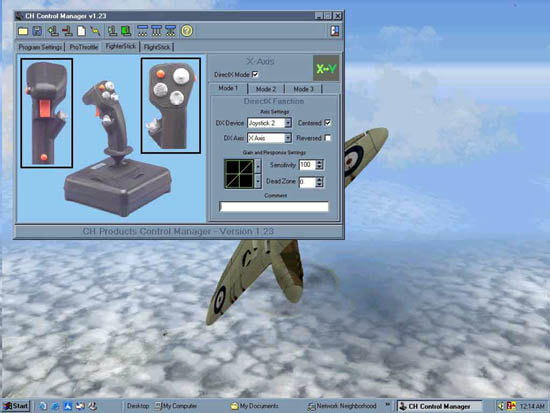
Task: Select the Mode 2 tab
Action: coord(266,89)
